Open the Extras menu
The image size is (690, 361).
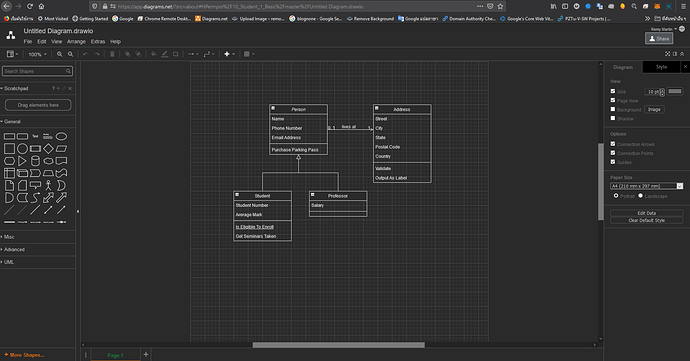tap(98, 41)
